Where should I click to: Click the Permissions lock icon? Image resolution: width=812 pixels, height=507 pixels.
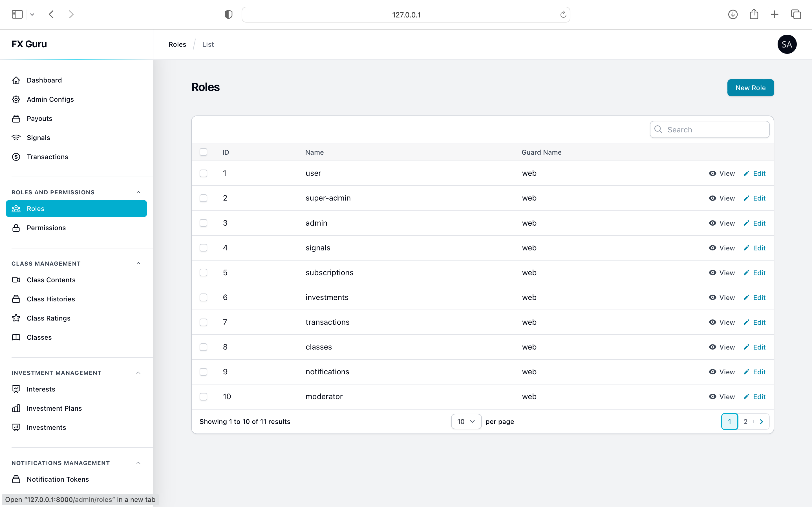(16, 228)
